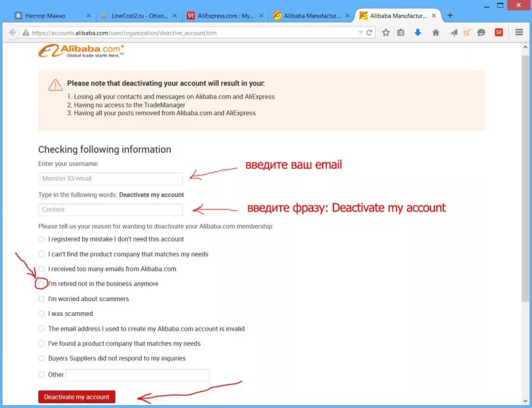The image size is (532, 408).
Task: Open the address bar history dropdown arrow
Action: 361,32
